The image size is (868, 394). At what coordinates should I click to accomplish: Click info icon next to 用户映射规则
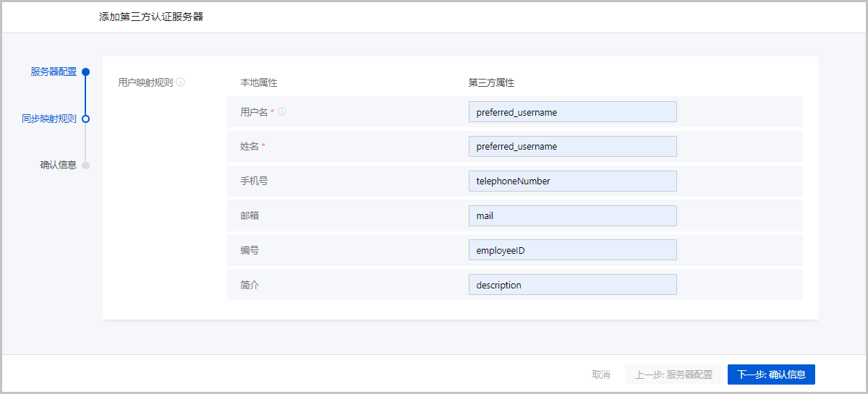click(181, 82)
